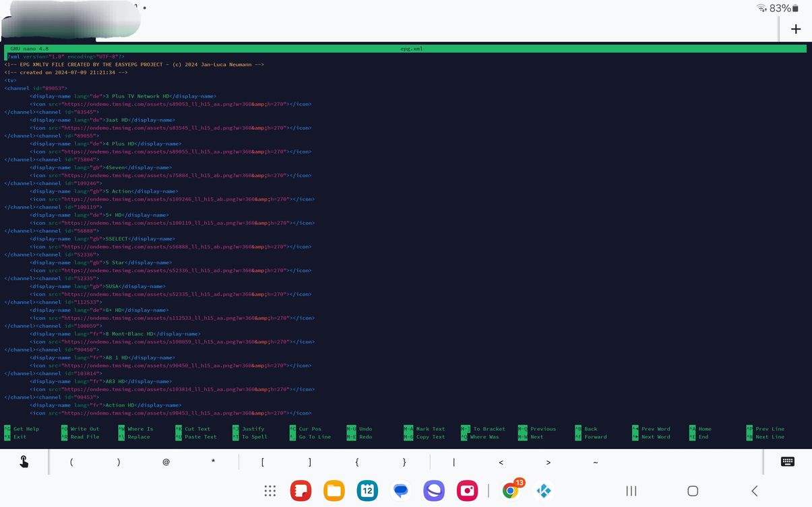Image resolution: width=812 pixels, height=507 pixels.
Task: Place cursor on '8 Mont-Blanc HD' line
Action: (115, 334)
